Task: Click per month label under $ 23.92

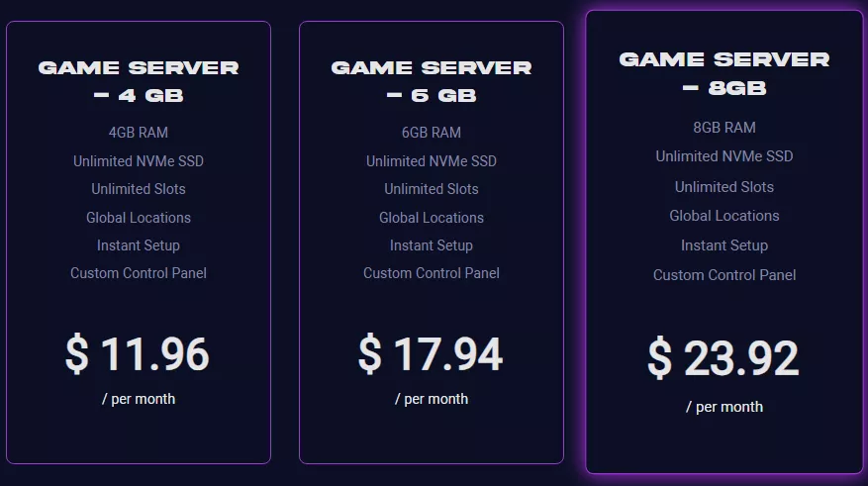Action: (x=724, y=407)
